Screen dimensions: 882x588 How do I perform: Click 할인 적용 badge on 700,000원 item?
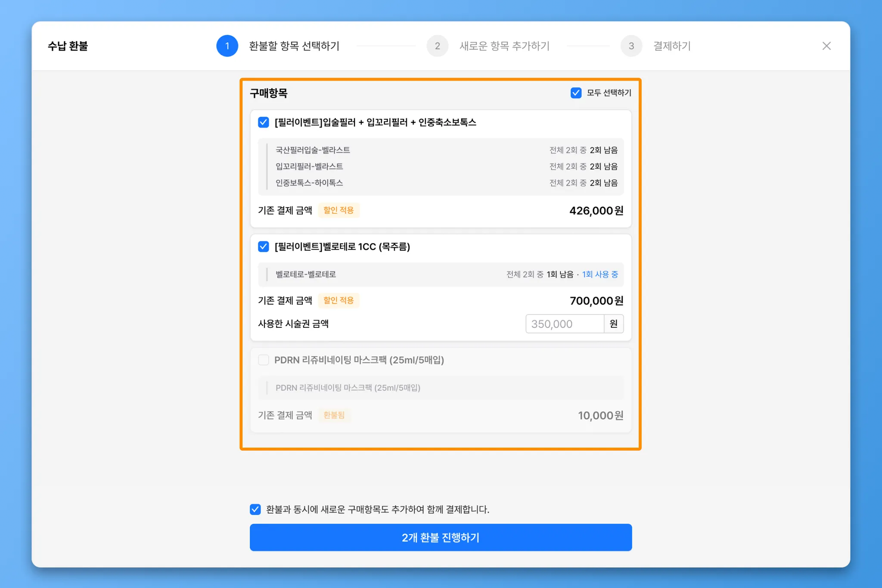[x=339, y=300]
